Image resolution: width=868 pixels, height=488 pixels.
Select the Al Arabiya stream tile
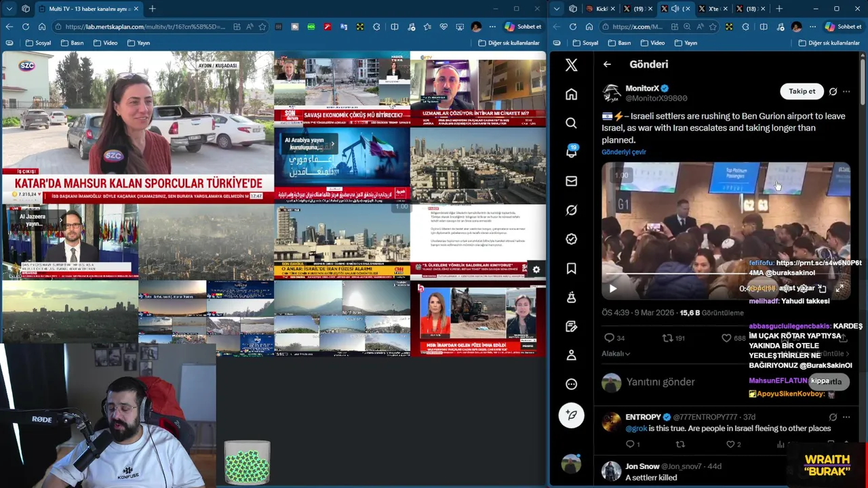point(342,165)
